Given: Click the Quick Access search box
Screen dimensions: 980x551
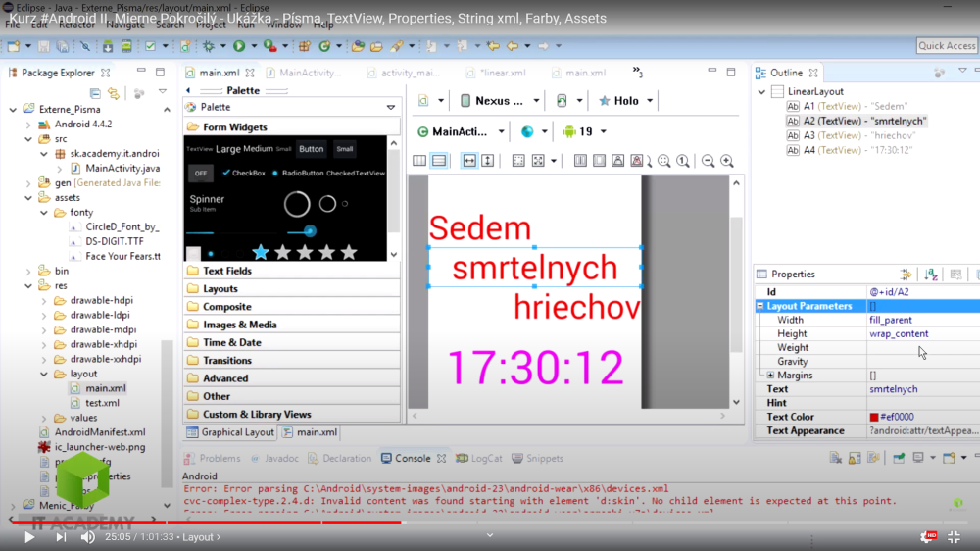Looking at the screenshot, I should [947, 46].
